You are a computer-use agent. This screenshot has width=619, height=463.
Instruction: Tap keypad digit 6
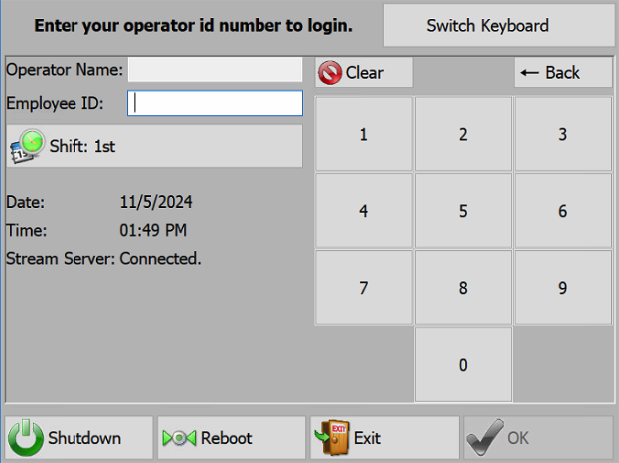(563, 211)
